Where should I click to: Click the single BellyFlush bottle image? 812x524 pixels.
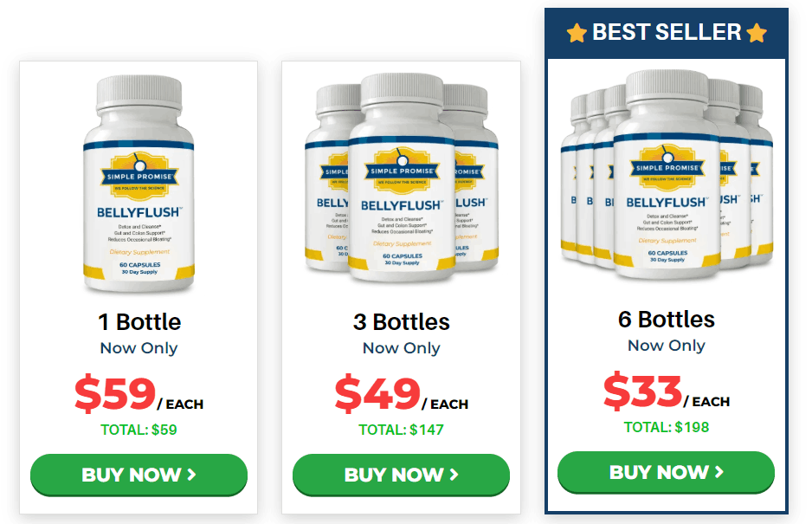click(x=139, y=184)
